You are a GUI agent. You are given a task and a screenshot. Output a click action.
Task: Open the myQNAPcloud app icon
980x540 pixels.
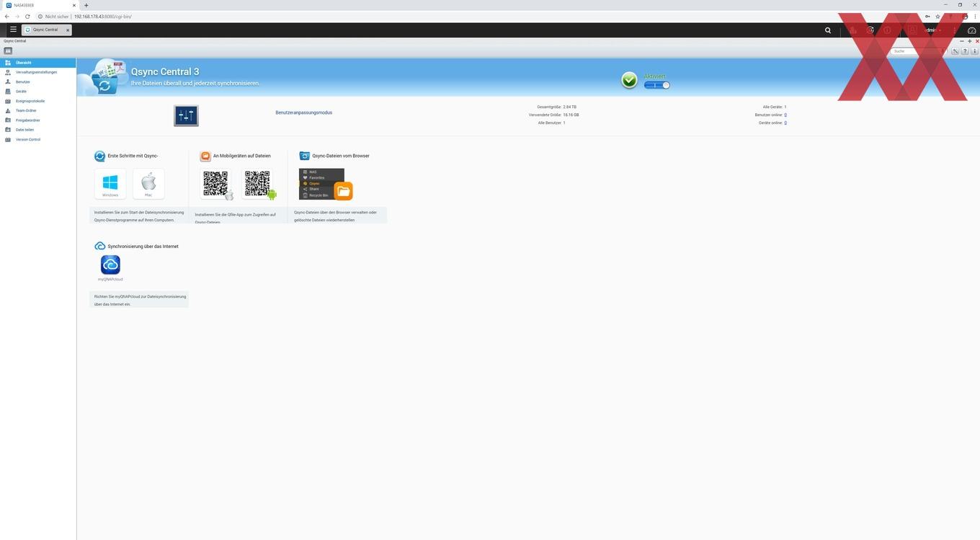pyautogui.click(x=110, y=265)
